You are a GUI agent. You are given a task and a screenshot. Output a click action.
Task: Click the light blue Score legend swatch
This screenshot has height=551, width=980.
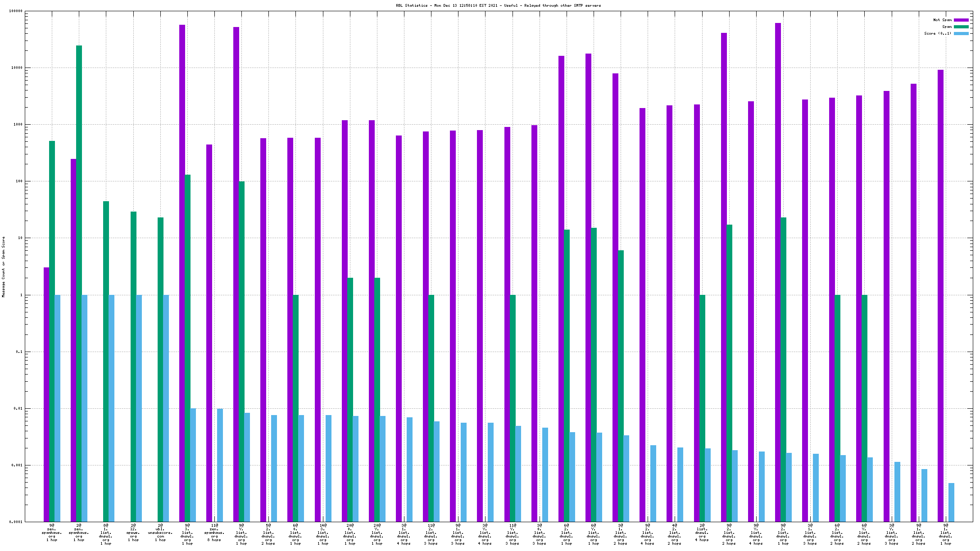(x=961, y=33)
